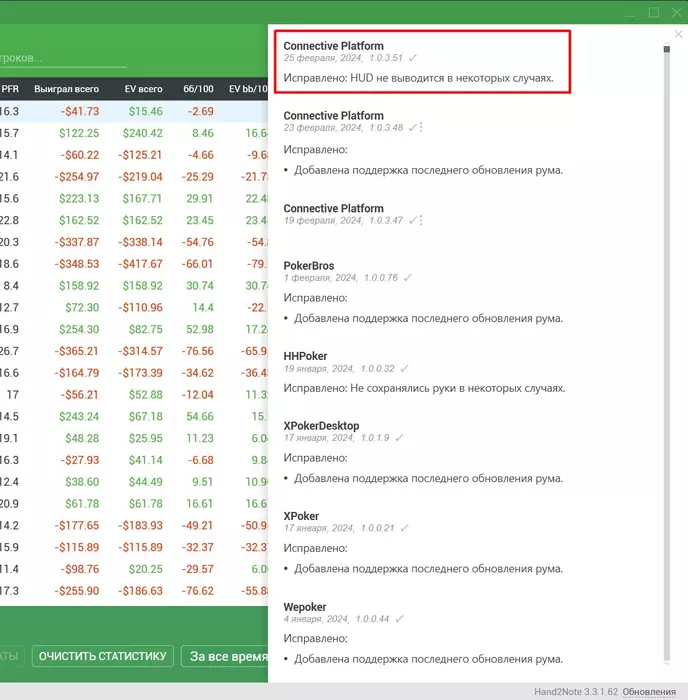Viewport: 688px width, 700px height.
Task: Click the -$255.90 winnings cell
Action: [77, 591]
